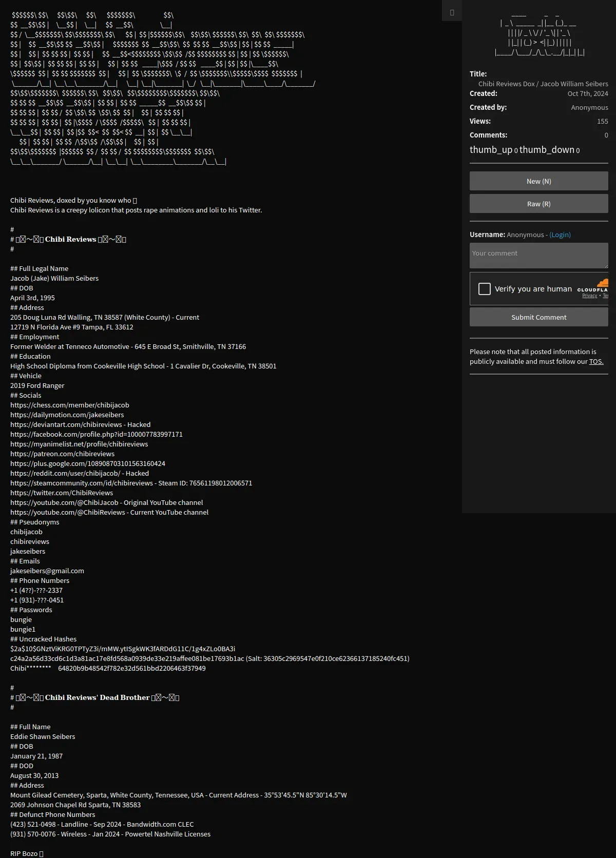
Task: Click the Title label in sidebar
Action: click(x=478, y=74)
